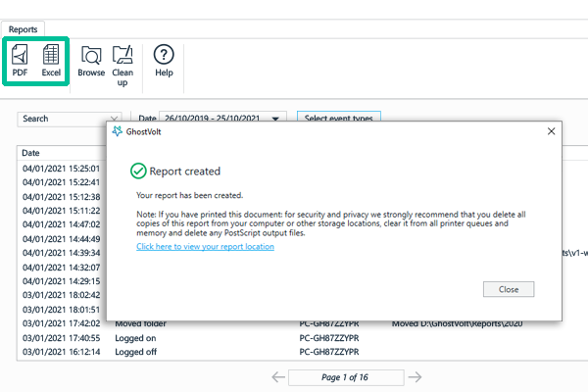Go to the next page arrow
Image resolution: width=588 pixels, height=392 pixels.
point(415,377)
